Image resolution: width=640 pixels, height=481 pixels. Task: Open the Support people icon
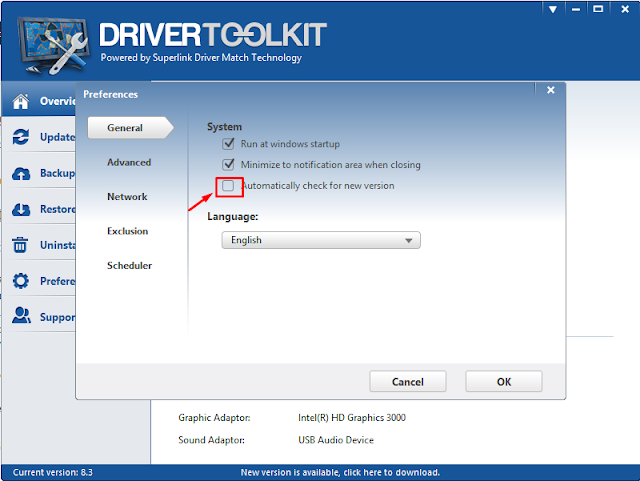[x=21, y=316]
